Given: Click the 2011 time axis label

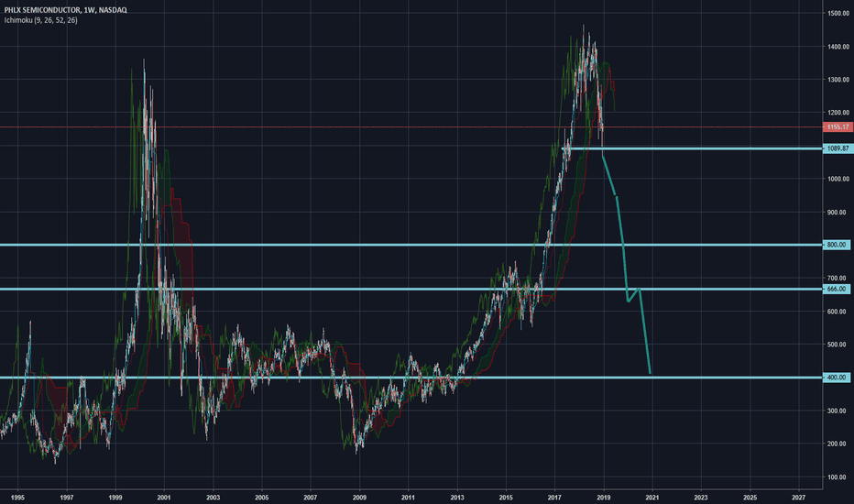Looking at the screenshot, I should click(x=408, y=498).
